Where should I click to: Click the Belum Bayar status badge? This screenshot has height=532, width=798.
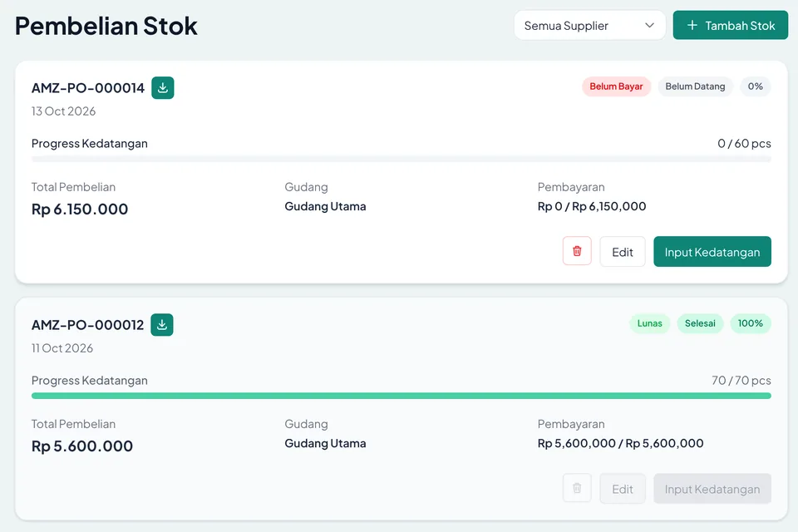[x=616, y=86]
